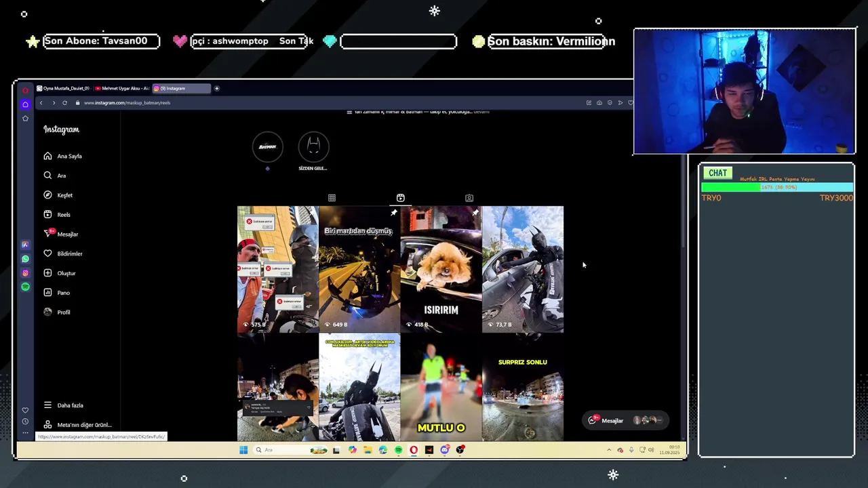Expand the Daha fazla menu
868x488 pixels.
point(63,405)
